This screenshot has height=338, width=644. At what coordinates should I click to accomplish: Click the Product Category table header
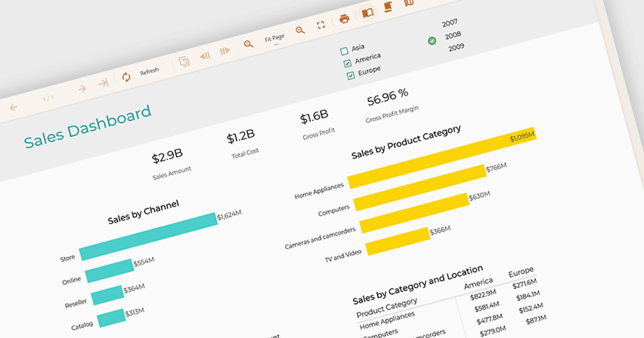(x=387, y=309)
